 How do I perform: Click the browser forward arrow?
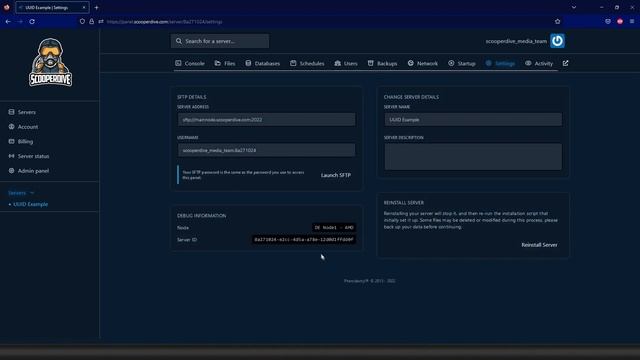click(x=20, y=21)
